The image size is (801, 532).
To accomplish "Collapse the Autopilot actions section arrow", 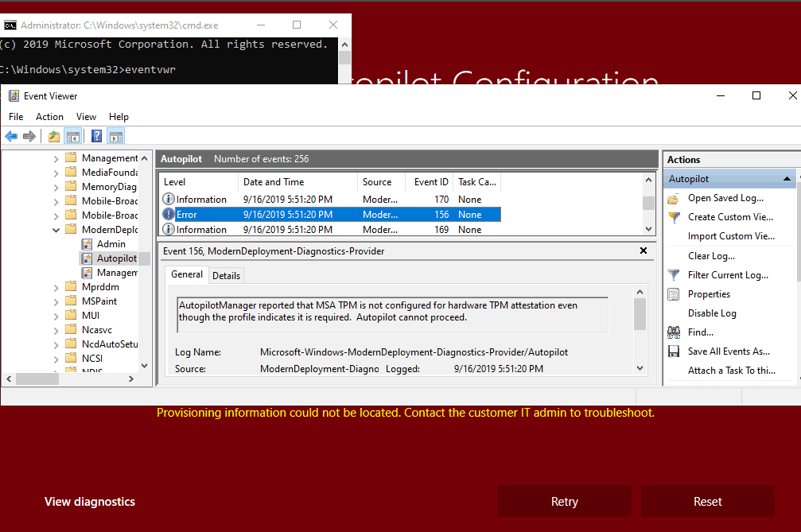I will click(x=787, y=179).
